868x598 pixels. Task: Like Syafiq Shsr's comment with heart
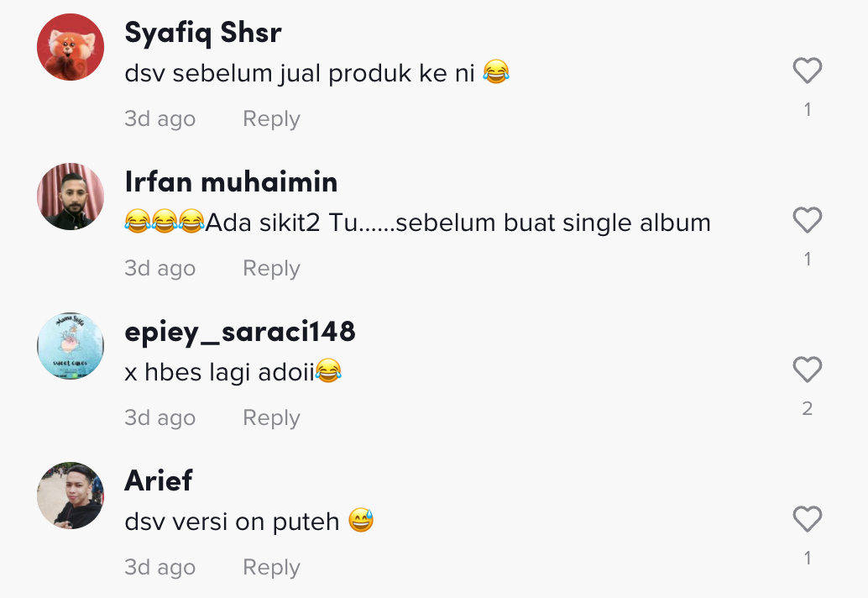pyautogui.click(x=807, y=71)
